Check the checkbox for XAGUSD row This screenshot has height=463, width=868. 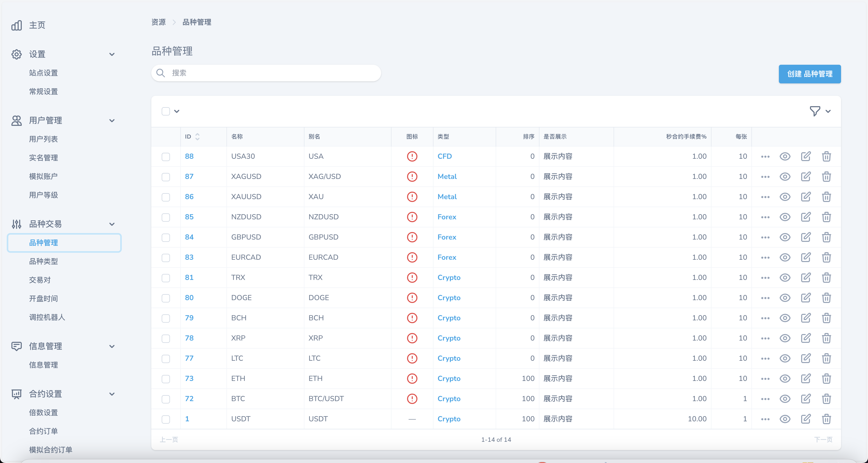click(166, 177)
